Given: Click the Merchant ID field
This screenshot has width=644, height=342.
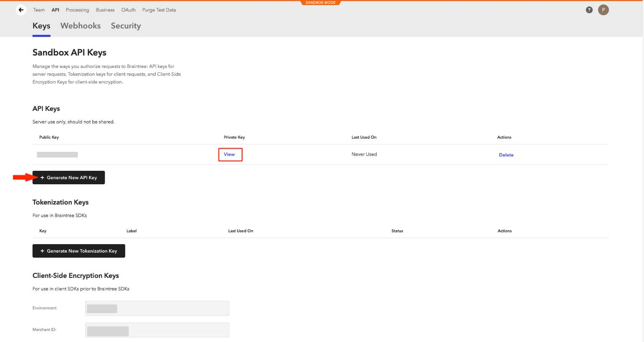Looking at the screenshot, I should (x=157, y=330).
